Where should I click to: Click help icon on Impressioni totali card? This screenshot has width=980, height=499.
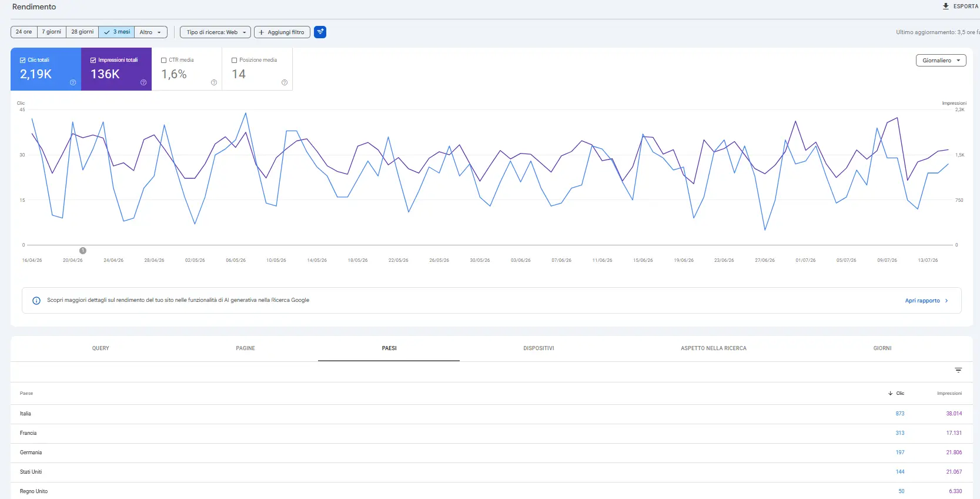[x=143, y=82]
